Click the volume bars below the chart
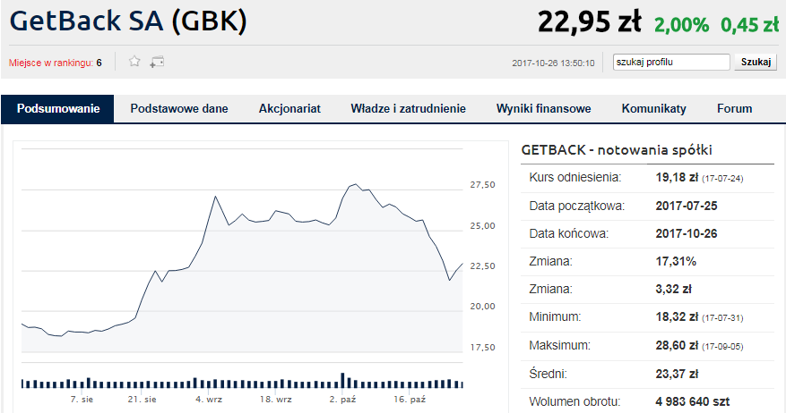The image size is (786, 413). [240, 382]
